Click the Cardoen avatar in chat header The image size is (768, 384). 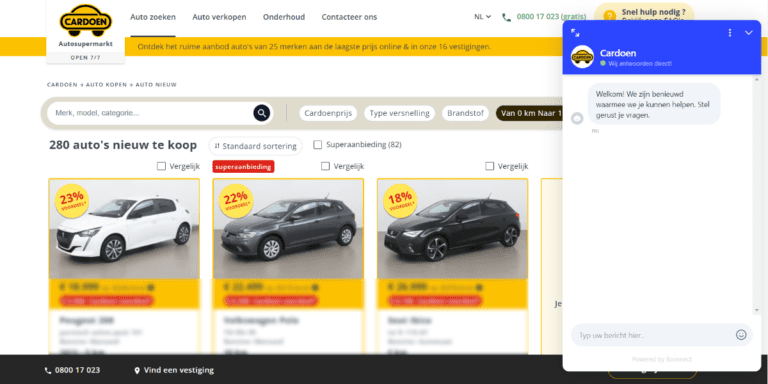pos(582,57)
